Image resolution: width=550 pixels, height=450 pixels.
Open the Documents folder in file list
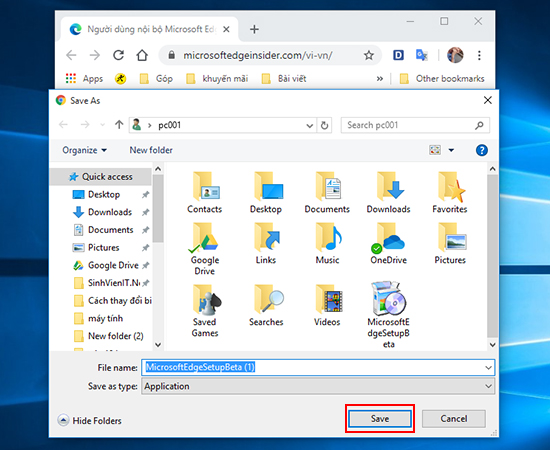click(x=327, y=193)
